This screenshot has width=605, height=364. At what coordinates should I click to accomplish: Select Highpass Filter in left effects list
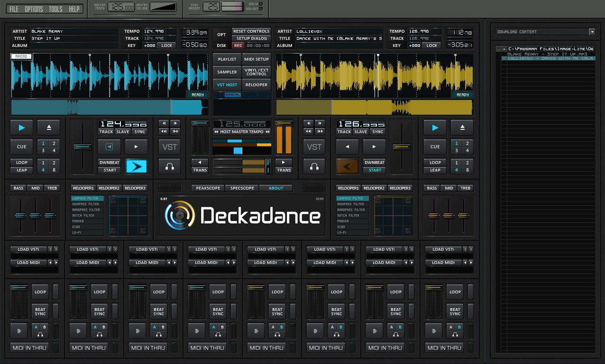[x=87, y=204]
